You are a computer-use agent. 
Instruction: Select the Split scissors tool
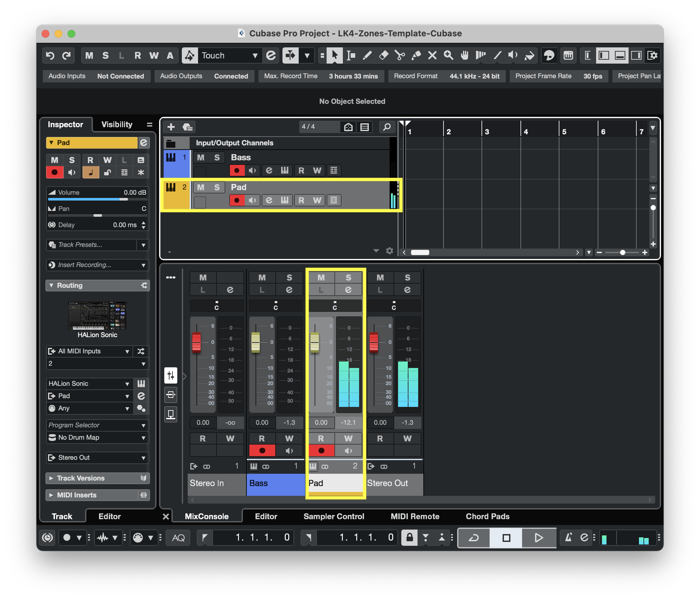[400, 55]
